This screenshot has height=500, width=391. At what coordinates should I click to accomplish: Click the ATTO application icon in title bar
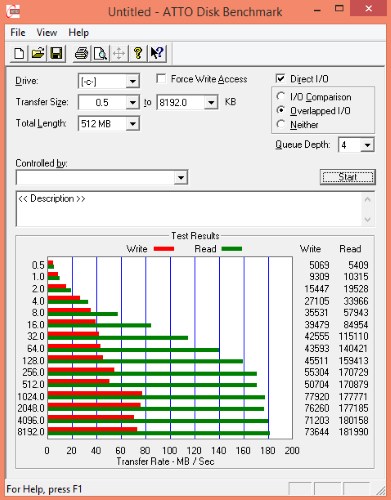pos(13,11)
